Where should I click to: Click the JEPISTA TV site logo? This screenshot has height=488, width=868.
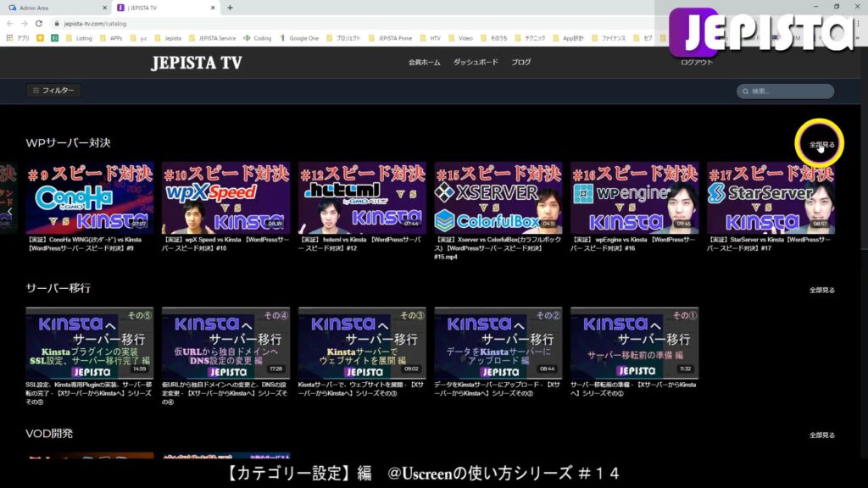(x=197, y=63)
